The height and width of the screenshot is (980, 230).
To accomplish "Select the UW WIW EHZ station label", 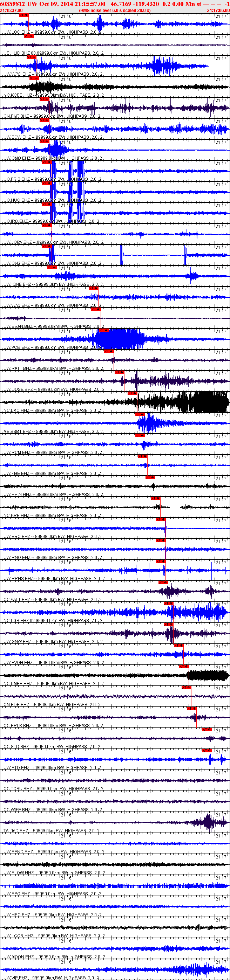I will point(53,305).
